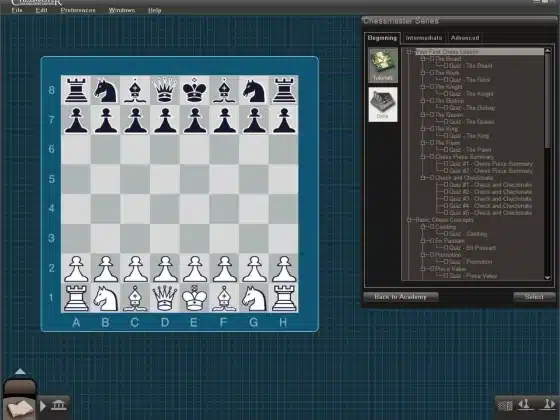Select the black queen on D8
Screen dimensions: 560x420
pos(165,90)
